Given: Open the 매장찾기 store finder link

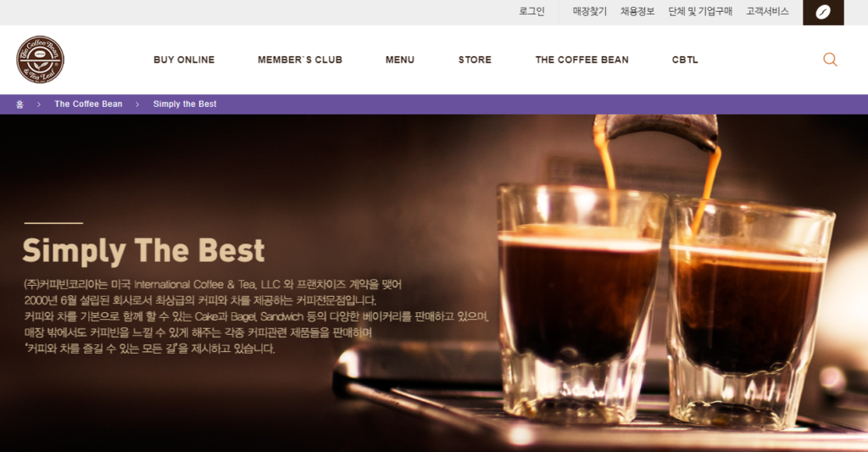Looking at the screenshot, I should [590, 12].
